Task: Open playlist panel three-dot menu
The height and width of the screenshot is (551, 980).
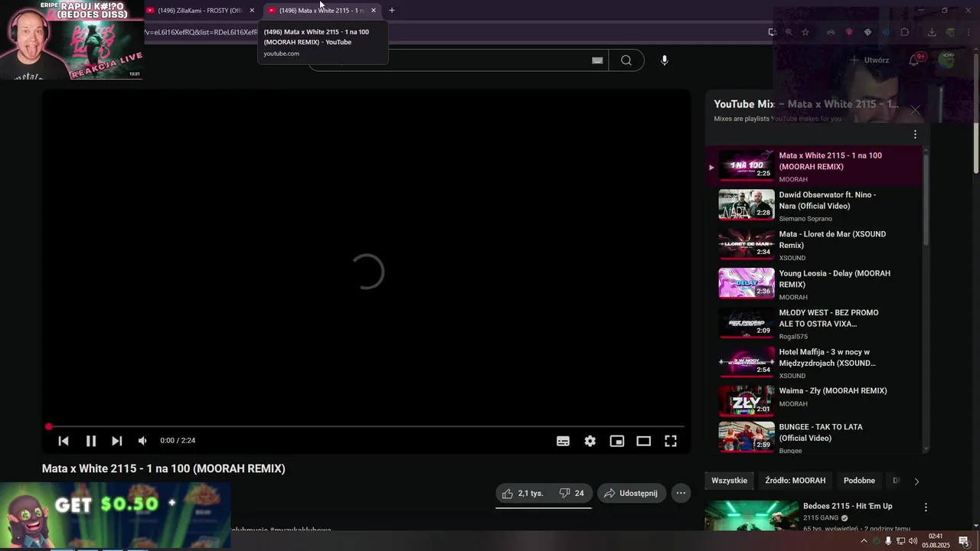Action: [x=915, y=135]
